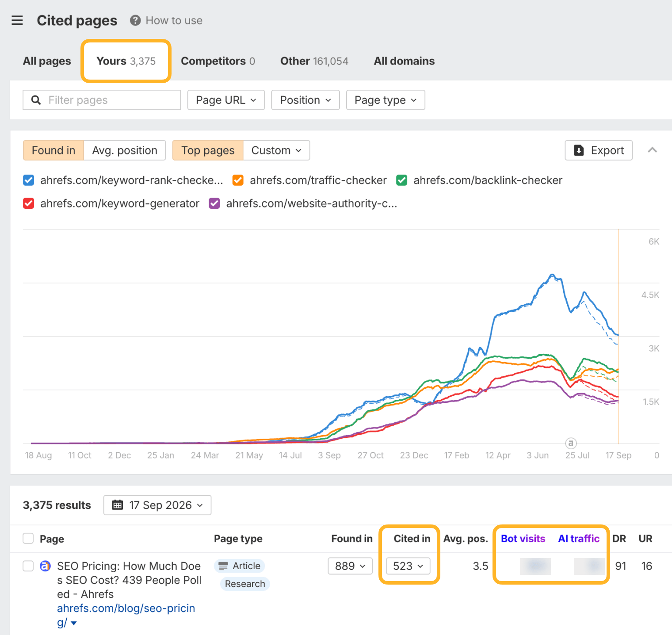
Task: Uncheck ahrefs.com/keyword-generator series
Action: pos(28,203)
